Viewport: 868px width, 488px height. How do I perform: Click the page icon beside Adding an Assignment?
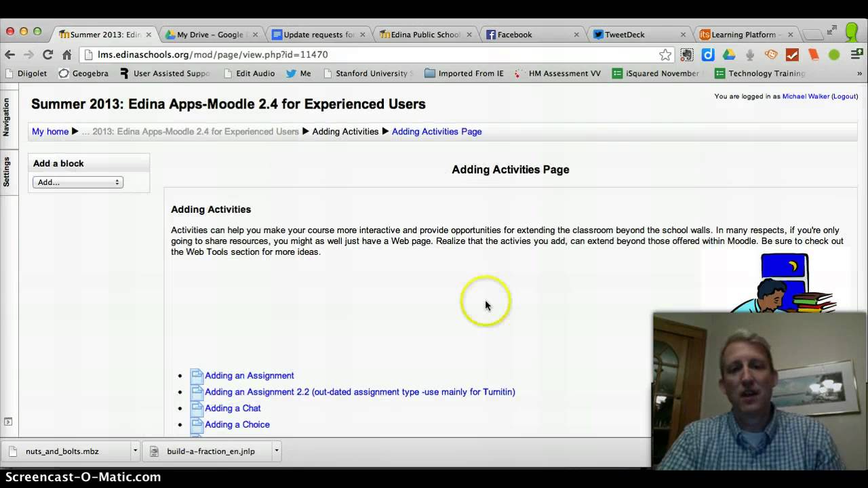click(197, 375)
